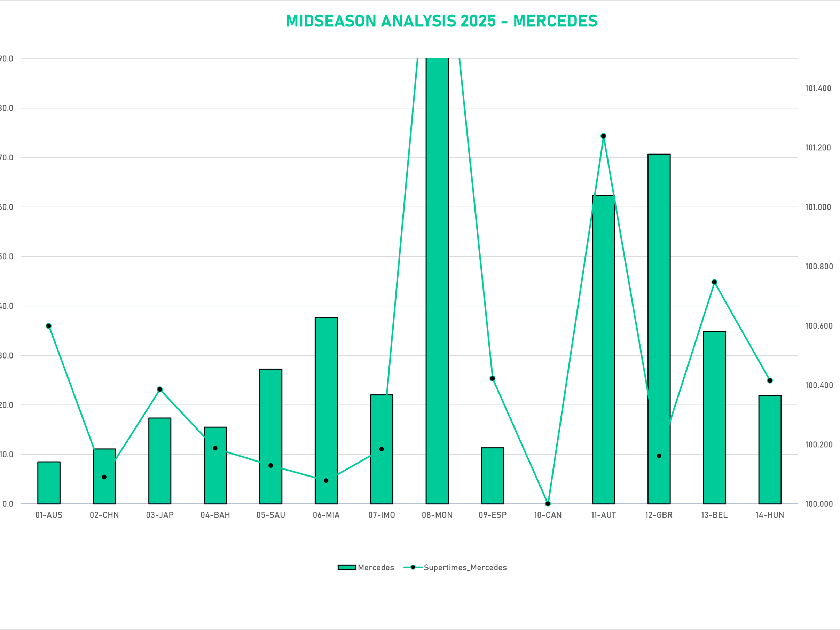Select the 10-CAN axis label

coord(548,515)
